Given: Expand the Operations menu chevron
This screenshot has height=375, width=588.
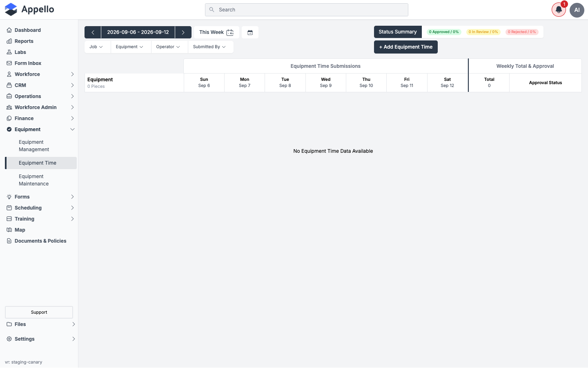Looking at the screenshot, I should coord(72,96).
